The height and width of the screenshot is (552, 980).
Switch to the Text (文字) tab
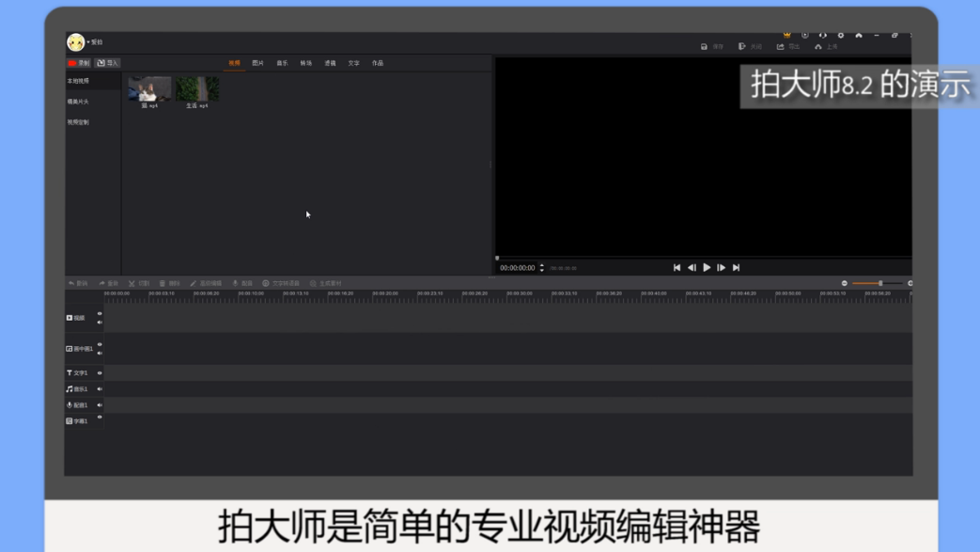pos(353,63)
